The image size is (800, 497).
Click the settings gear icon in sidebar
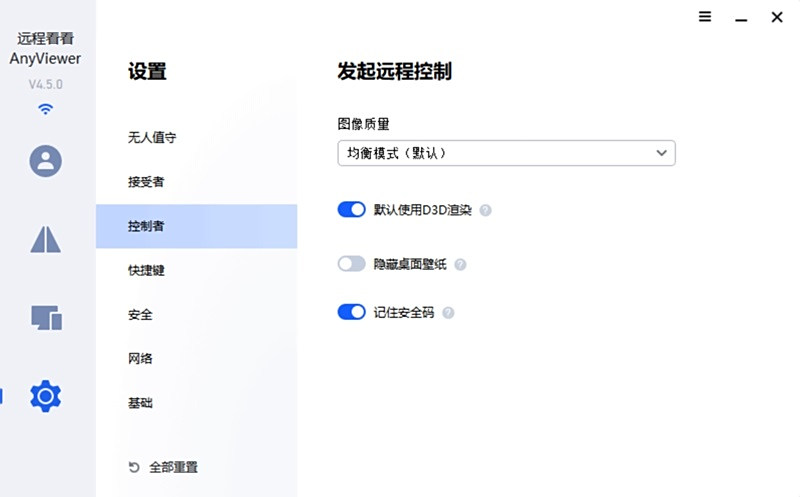coord(46,396)
